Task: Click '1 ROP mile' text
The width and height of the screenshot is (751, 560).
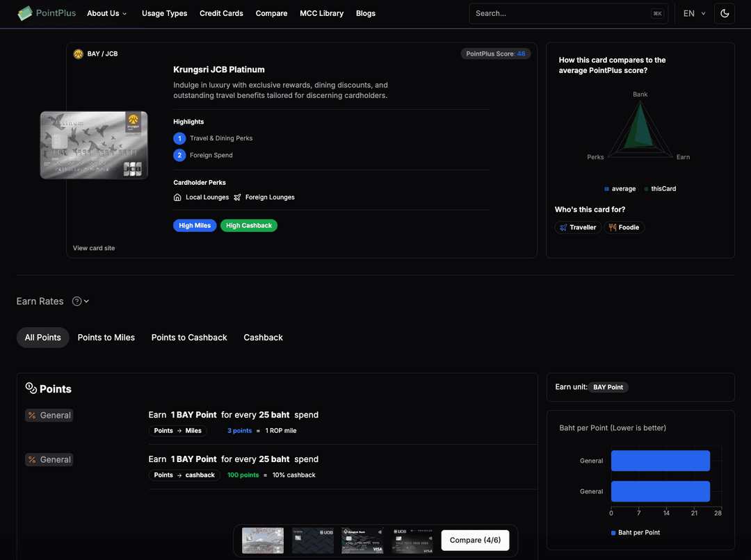Action: 281,431
